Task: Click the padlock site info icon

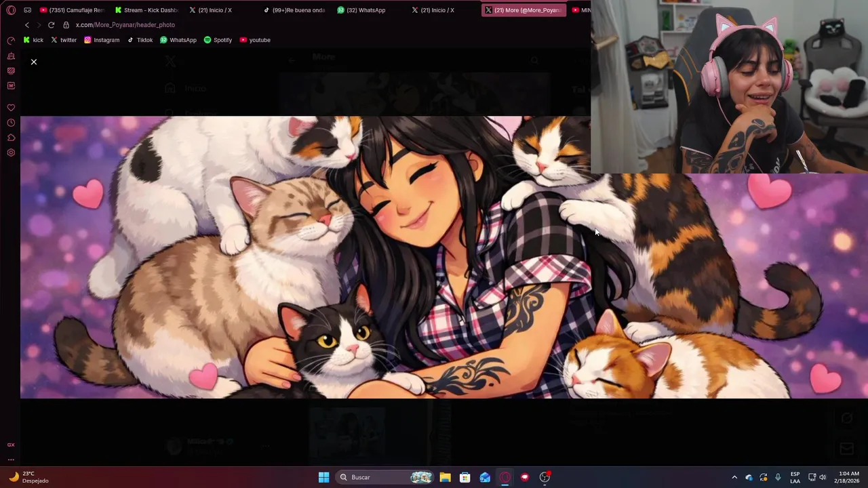Action: point(66,25)
